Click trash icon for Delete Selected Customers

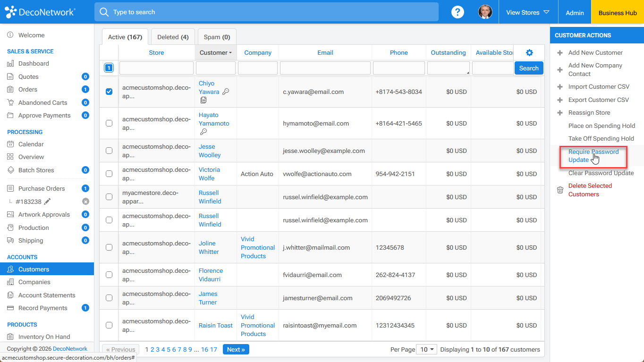560,190
